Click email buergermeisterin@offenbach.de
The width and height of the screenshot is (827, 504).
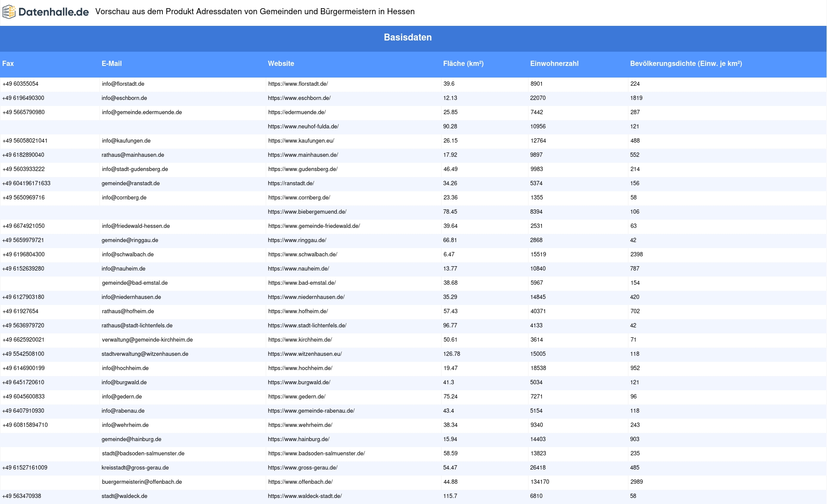click(x=142, y=482)
